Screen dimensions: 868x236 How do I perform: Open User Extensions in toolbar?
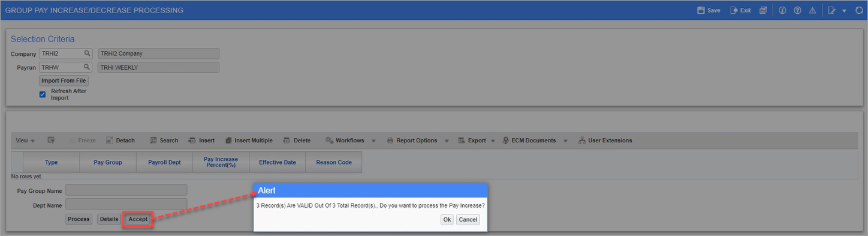point(605,141)
